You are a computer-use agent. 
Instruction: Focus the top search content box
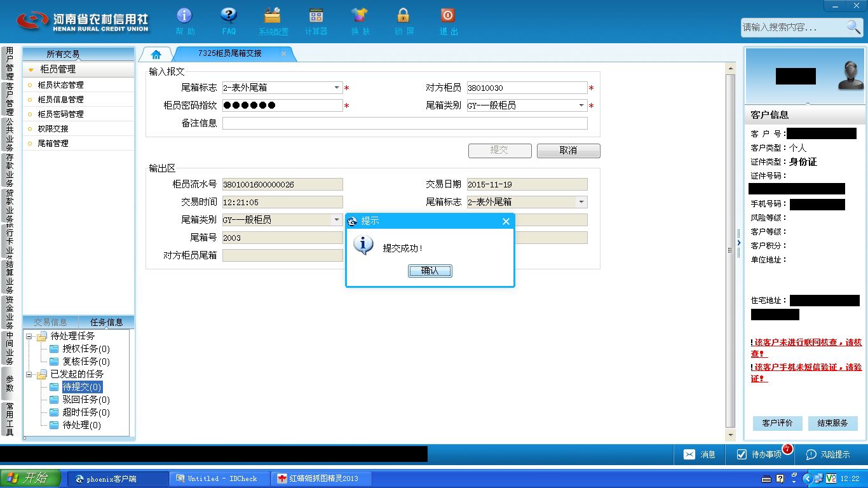793,27
